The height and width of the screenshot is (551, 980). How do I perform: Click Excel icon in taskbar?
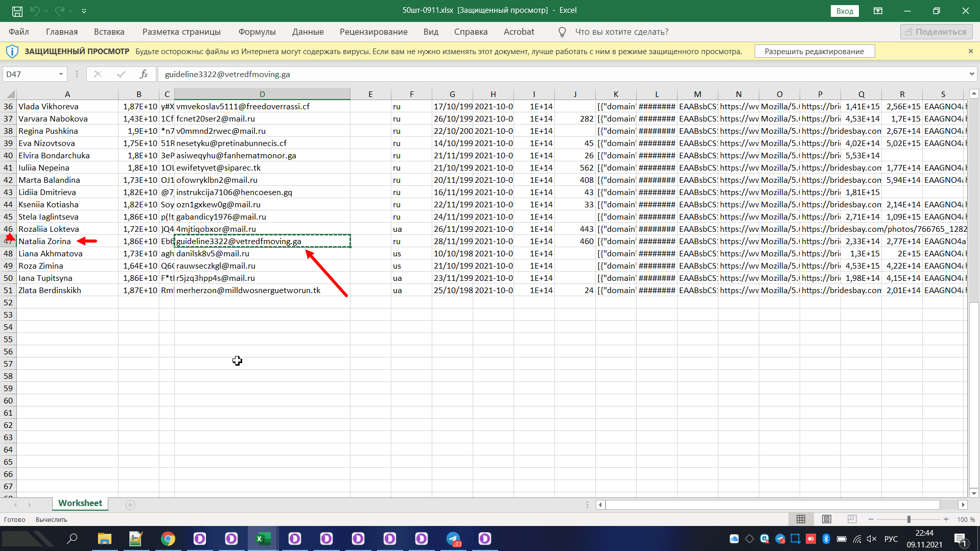pyautogui.click(x=263, y=539)
